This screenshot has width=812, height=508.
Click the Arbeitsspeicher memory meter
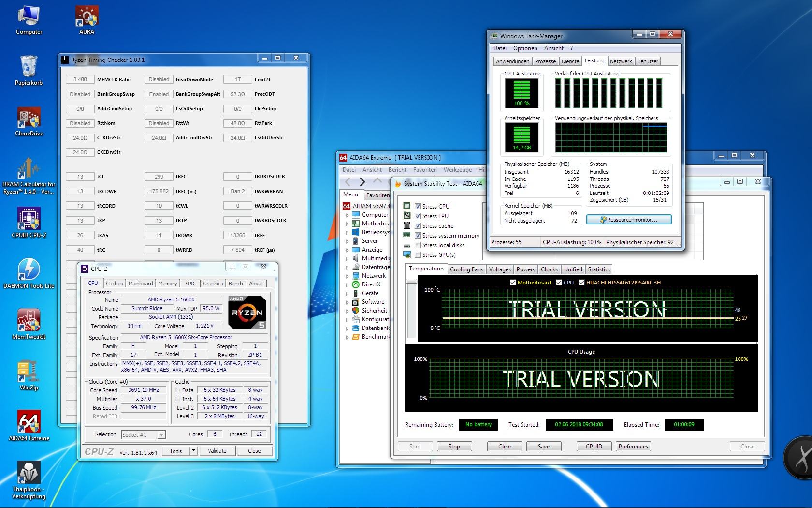coord(522,137)
